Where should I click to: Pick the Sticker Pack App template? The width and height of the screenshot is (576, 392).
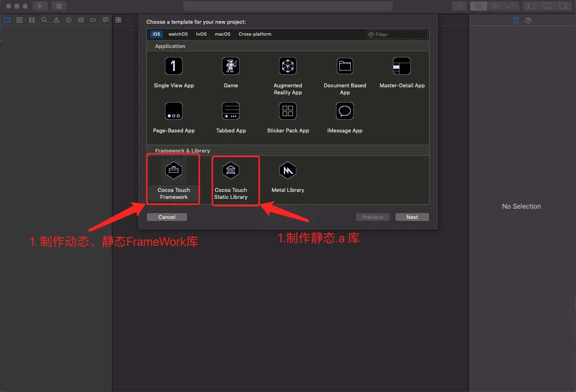coord(288,118)
